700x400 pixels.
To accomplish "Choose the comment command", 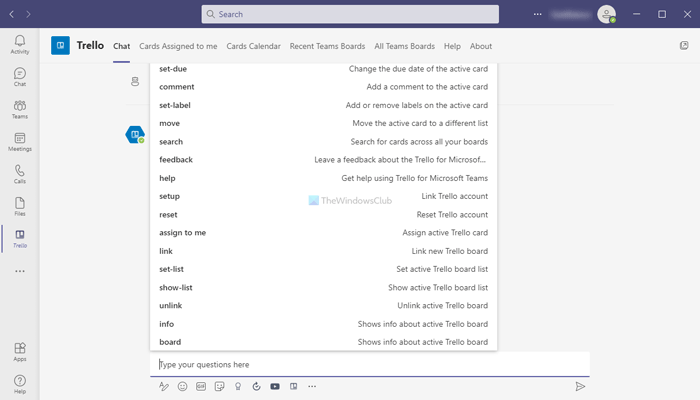I will click(324, 87).
